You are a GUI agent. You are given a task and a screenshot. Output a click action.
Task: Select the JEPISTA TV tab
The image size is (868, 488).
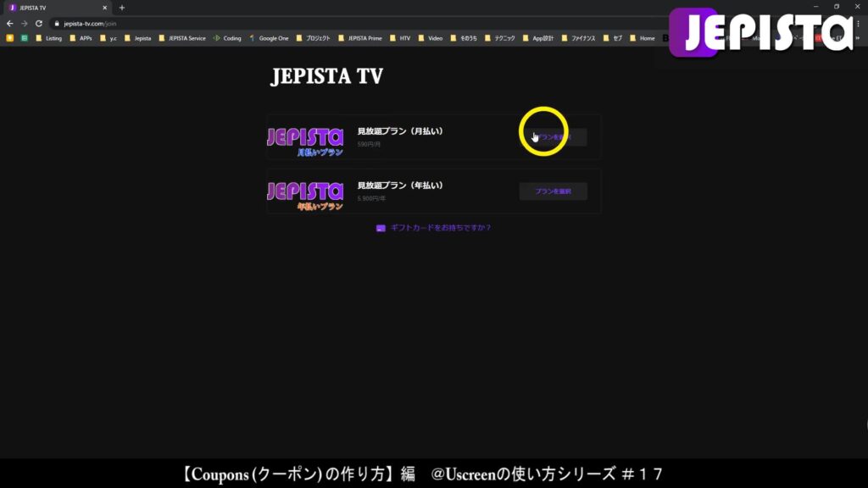[x=58, y=8]
